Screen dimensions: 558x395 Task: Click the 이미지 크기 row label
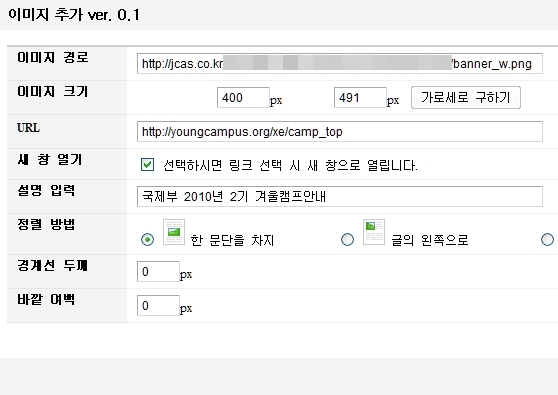(52, 91)
